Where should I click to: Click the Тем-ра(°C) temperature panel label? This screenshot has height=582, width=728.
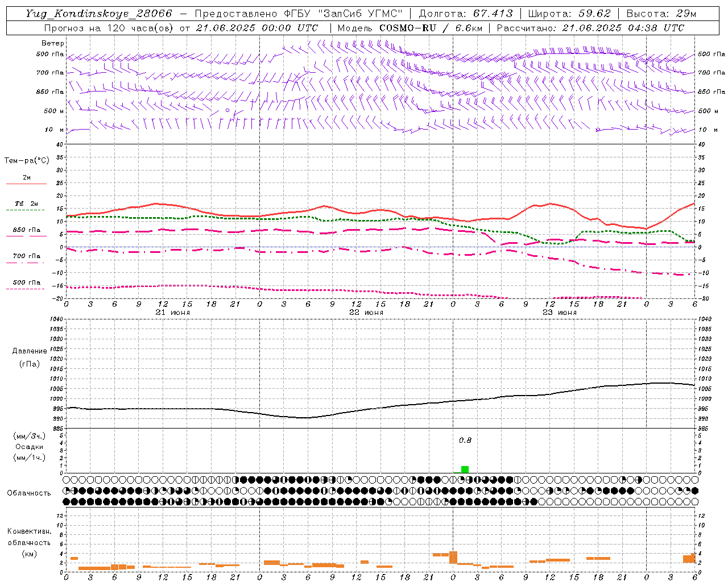click(27, 160)
